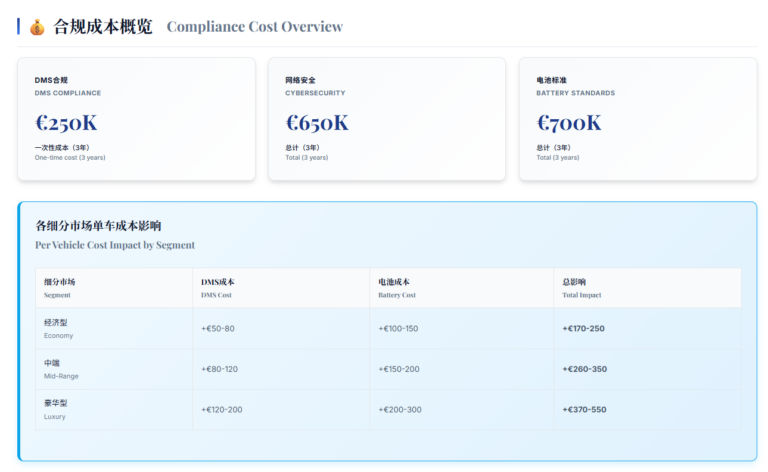Screen dimensions: 768x472
Task: Click the Luxury battery cost +€200-300 cell
Action: click(399, 409)
